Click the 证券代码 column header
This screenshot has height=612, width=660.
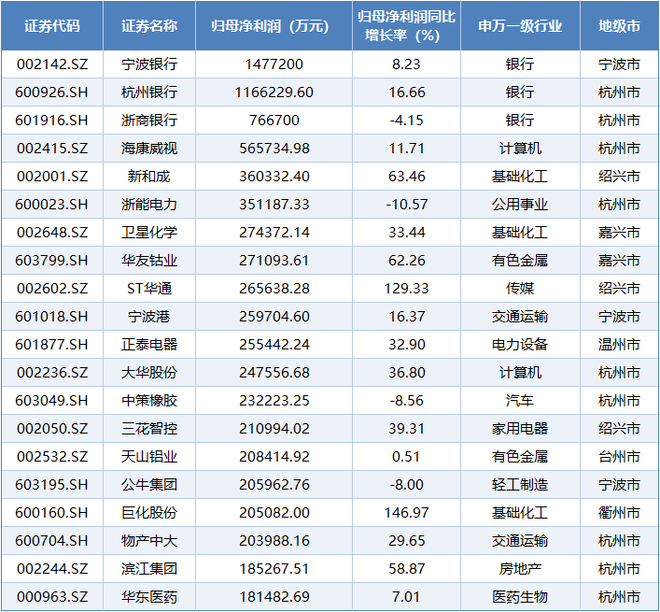coord(51,26)
